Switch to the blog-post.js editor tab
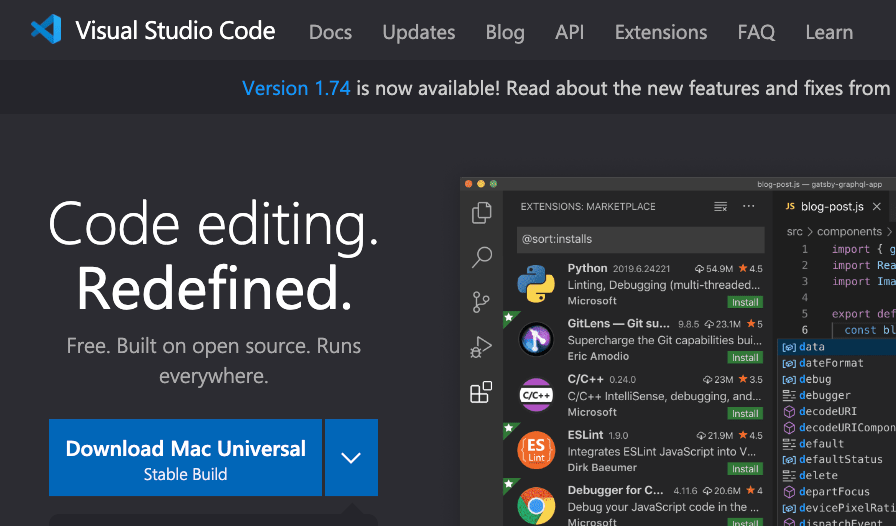 click(831, 207)
